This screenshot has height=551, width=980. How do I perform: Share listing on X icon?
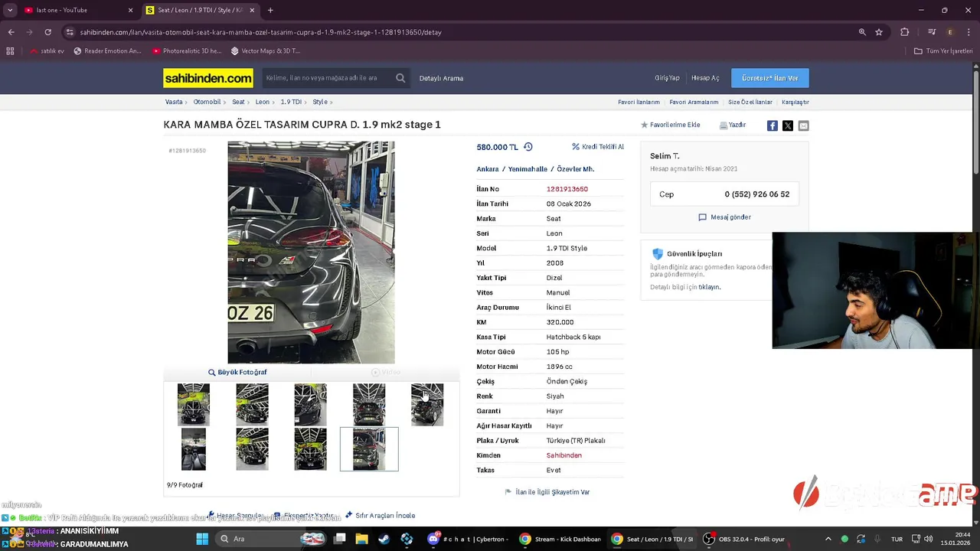point(788,126)
